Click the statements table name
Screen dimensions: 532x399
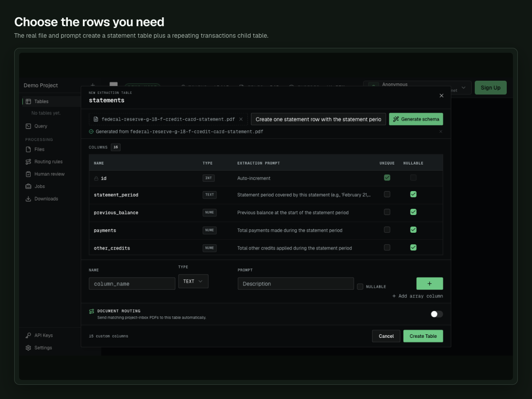click(106, 100)
